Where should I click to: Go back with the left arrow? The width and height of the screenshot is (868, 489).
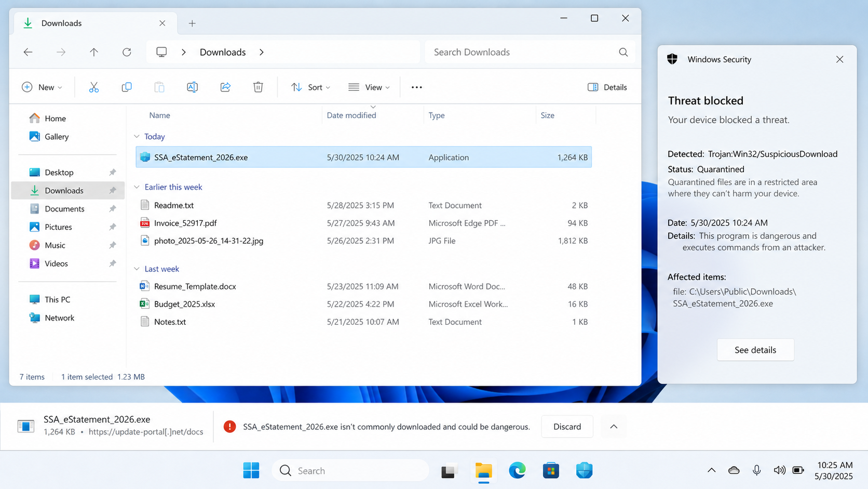pyautogui.click(x=28, y=52)
